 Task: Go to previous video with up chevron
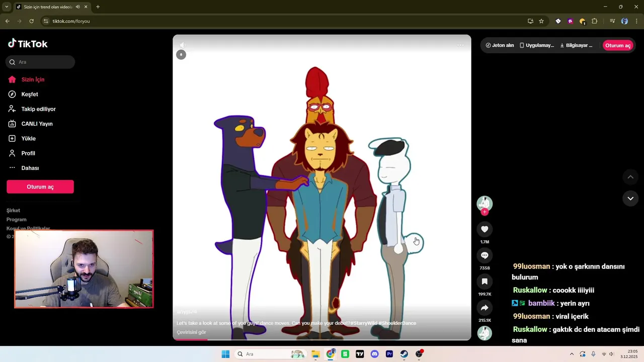point(630,177)
